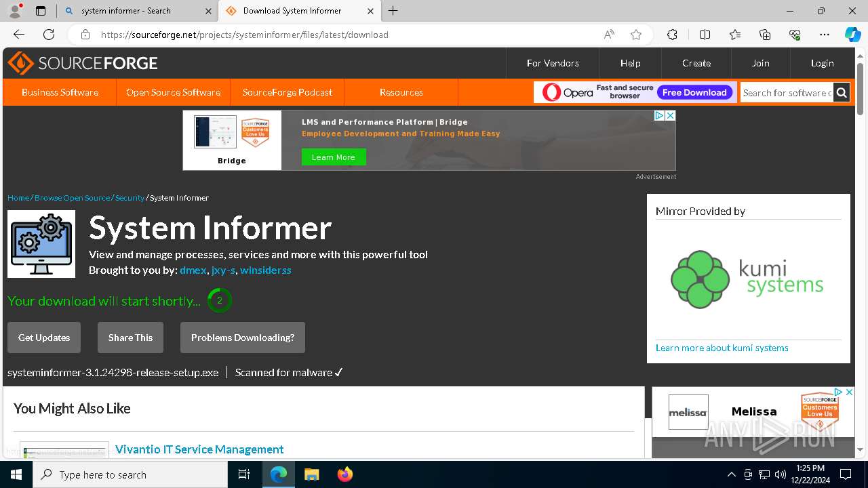Toggle split screen icon

705,35
